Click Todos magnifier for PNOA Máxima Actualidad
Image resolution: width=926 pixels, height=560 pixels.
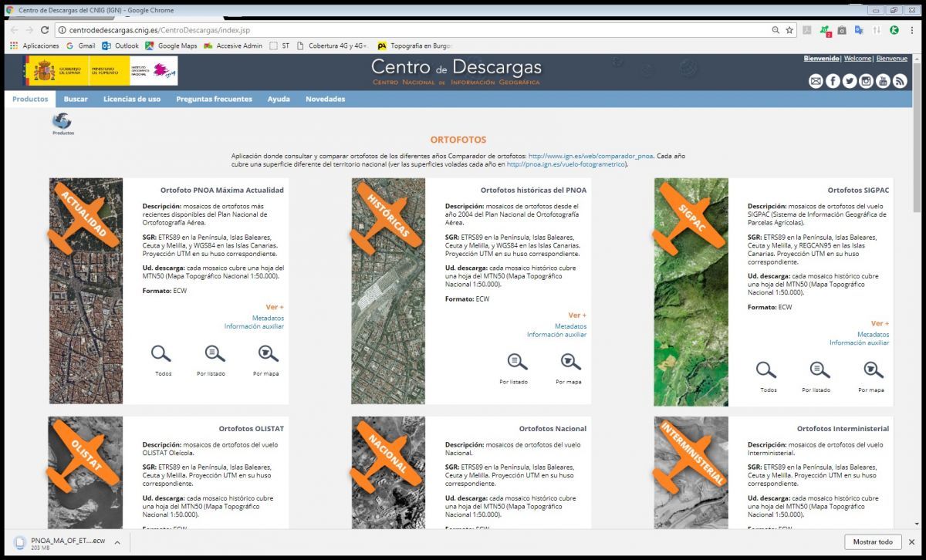161,354
